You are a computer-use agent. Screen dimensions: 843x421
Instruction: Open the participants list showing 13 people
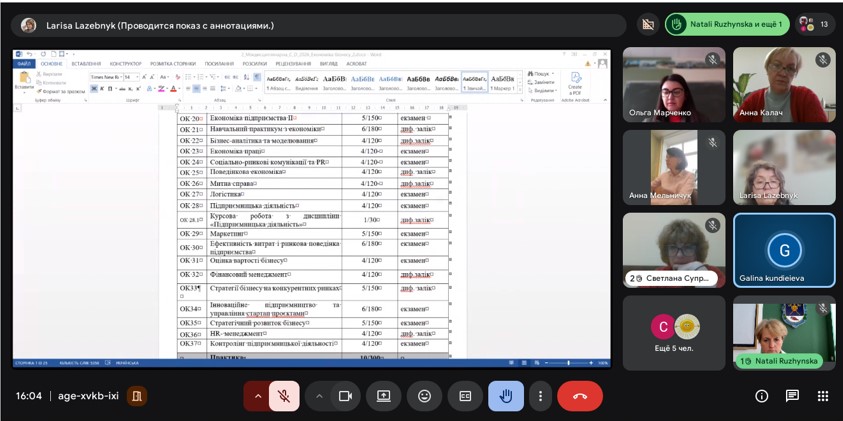click(815, 24)
